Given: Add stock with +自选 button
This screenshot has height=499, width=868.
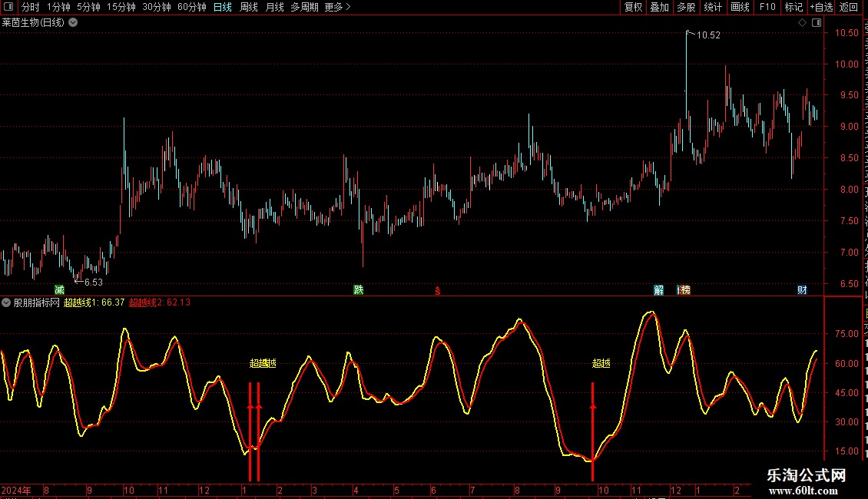Looking at the screenshot, I should point(821,7).
